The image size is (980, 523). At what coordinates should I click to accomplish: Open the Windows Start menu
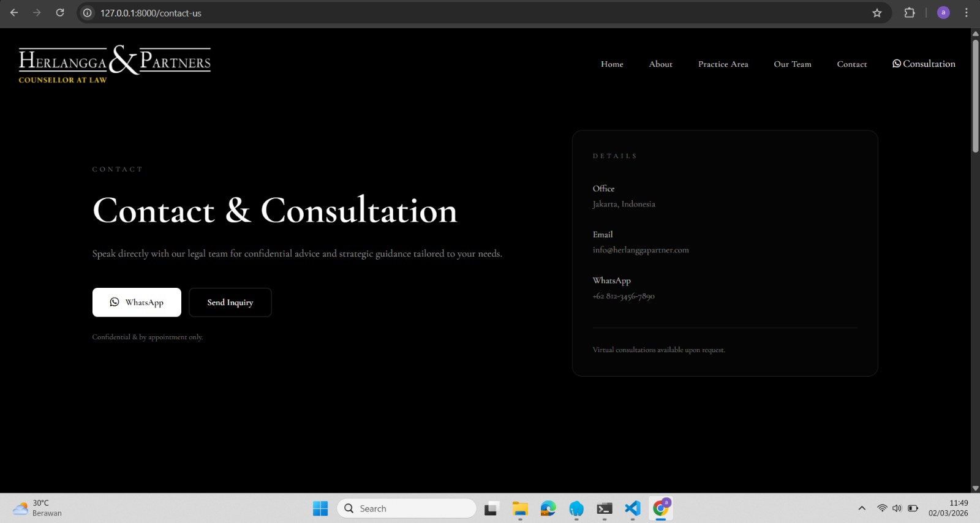(320, 508)
